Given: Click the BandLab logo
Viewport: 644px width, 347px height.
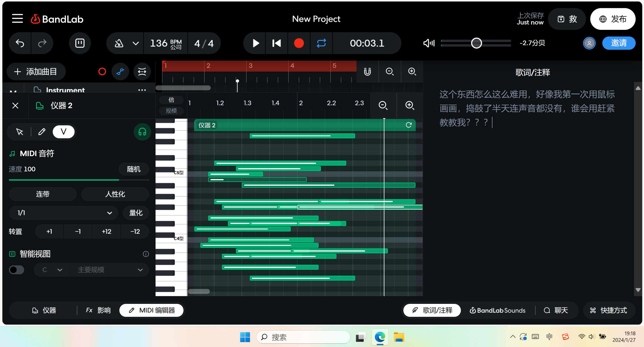Looking at the screenshot, I should coord(57,19).
